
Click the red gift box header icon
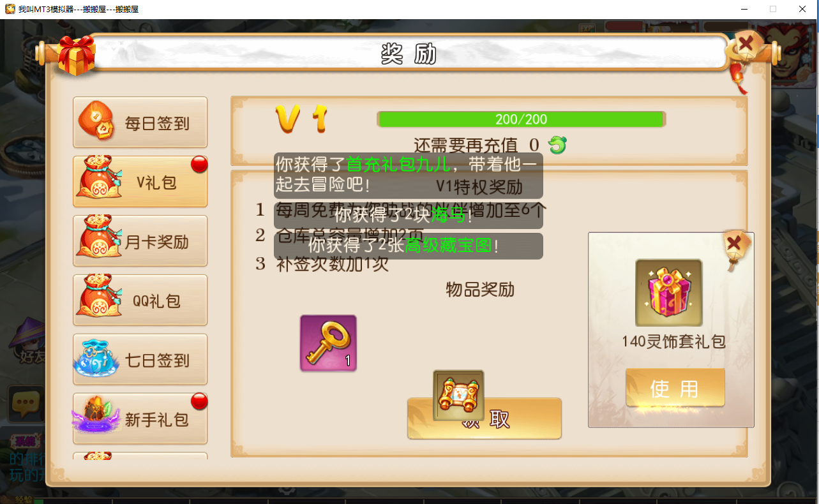76,56
